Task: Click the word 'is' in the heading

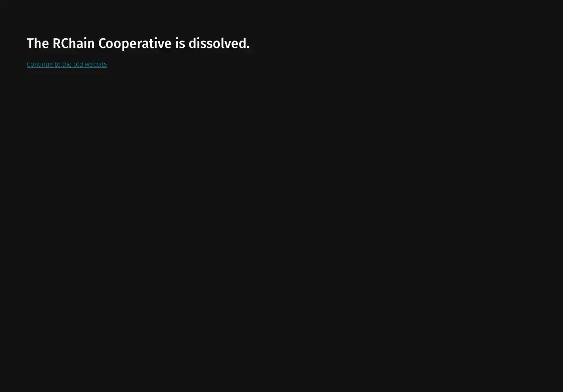Action: tap(180, 43)
